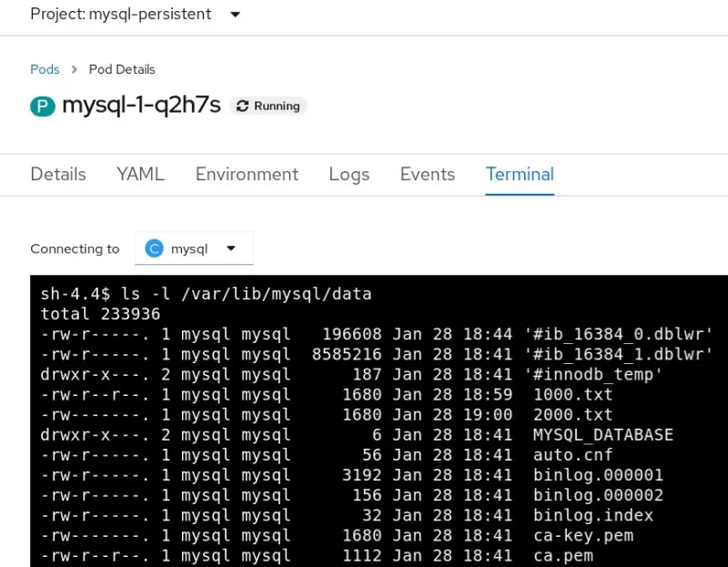
Task: Go to the Environment tab
Action: (x=247, y=174)
